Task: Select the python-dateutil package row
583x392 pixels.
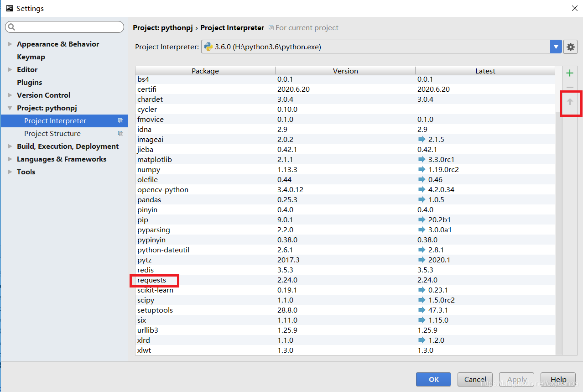Action: point(345,250)
